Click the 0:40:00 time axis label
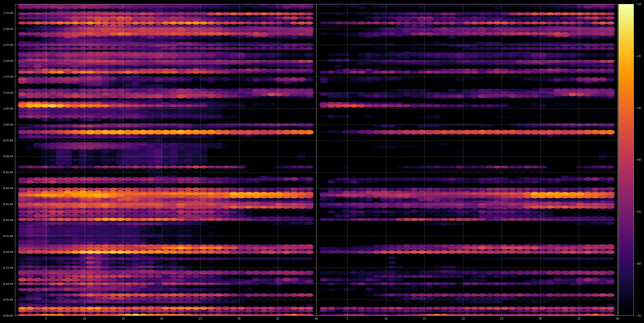The image size is (644, 323). [x=8, y=188]
